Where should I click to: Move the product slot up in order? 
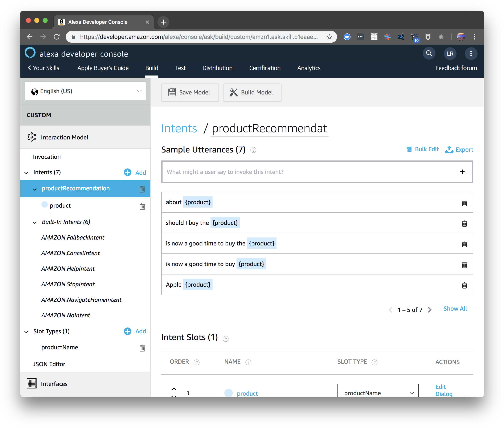(x=174, y=389)
